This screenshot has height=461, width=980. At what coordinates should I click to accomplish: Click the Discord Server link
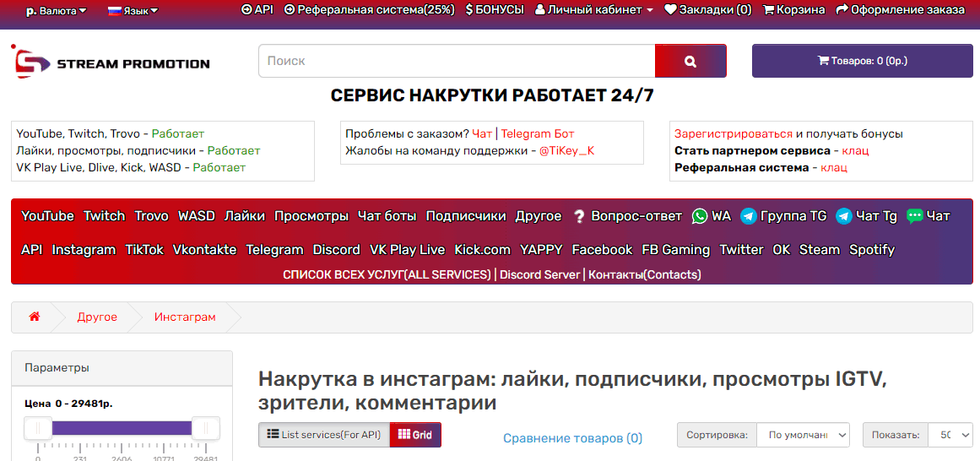[x=540, y=275]
